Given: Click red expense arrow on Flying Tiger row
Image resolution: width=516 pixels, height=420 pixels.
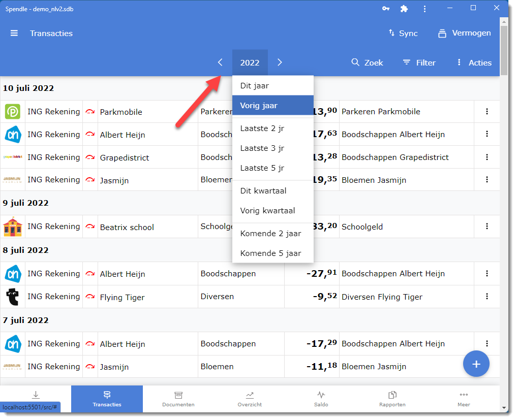Looking at the screenshot, I should point(90,297).
